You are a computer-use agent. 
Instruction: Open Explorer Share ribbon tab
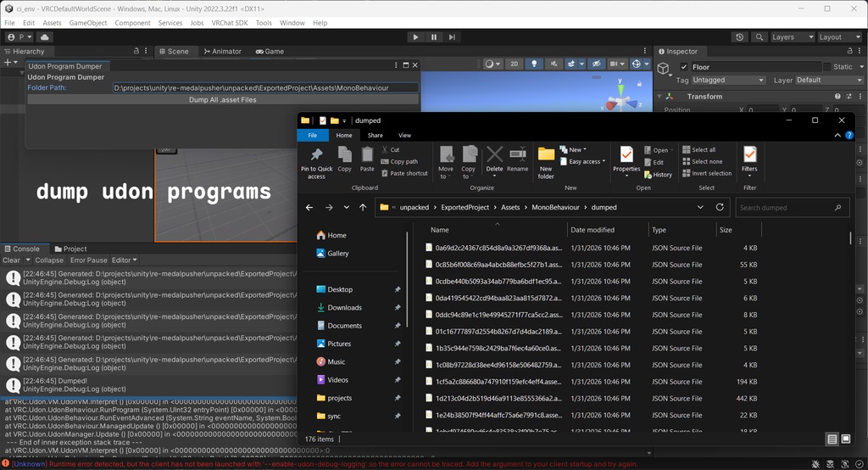click(x=375, y=135)
